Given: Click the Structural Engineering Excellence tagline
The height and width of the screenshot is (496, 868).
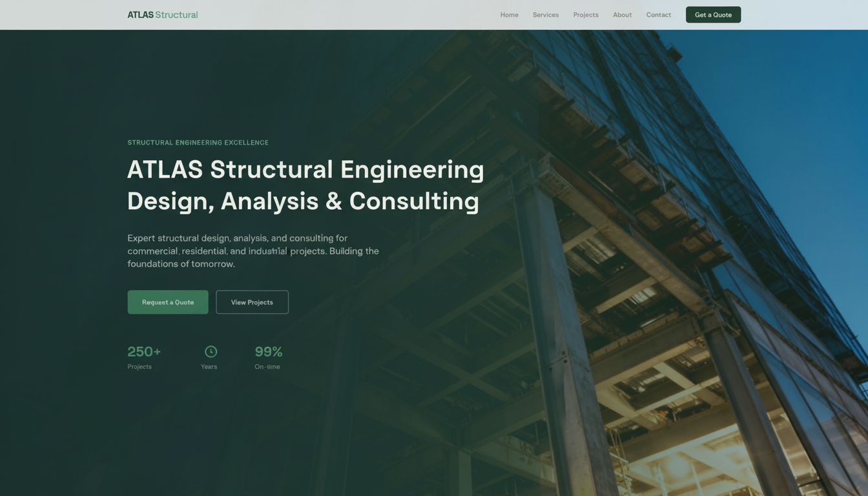Looking at the screenshot, I should [x=198, y=143].
